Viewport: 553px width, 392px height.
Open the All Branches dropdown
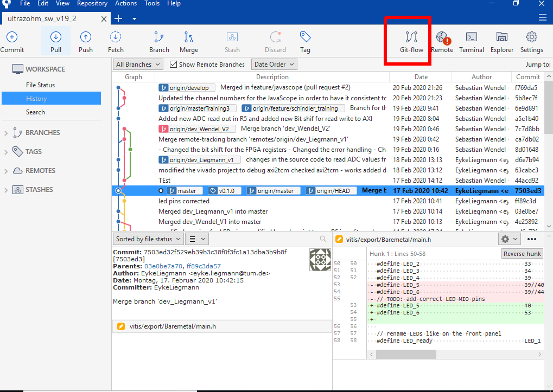point(138,65)
